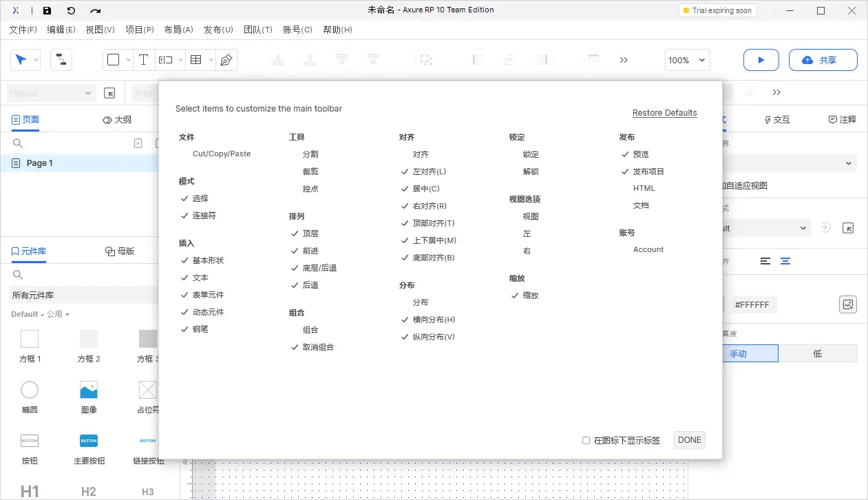Screen dimensions: 868x500
Task: Select the dynamic panel table tool
Action: (x=196, y=60)
